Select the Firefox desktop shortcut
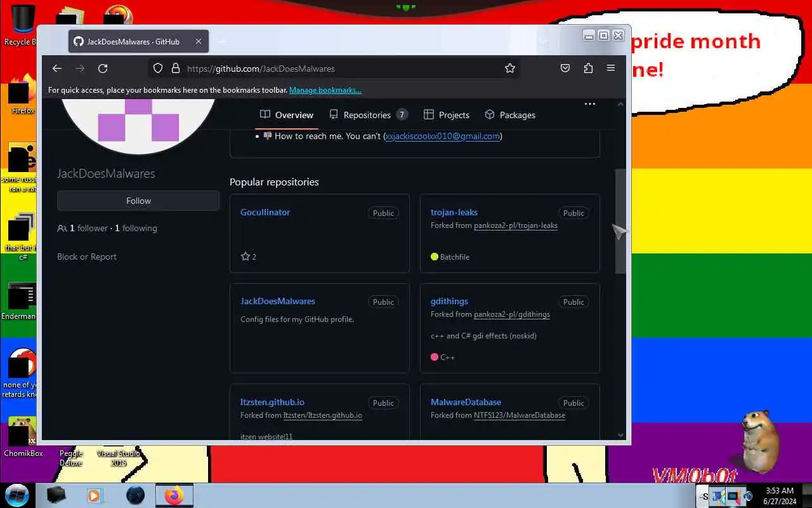This screenshot has height=508, width=812. point(22,94)
